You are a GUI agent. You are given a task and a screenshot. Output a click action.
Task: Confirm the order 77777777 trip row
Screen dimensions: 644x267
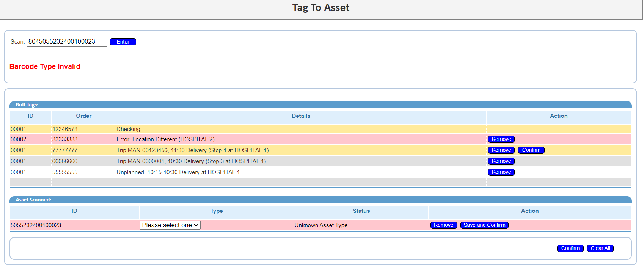click(531, 150)
